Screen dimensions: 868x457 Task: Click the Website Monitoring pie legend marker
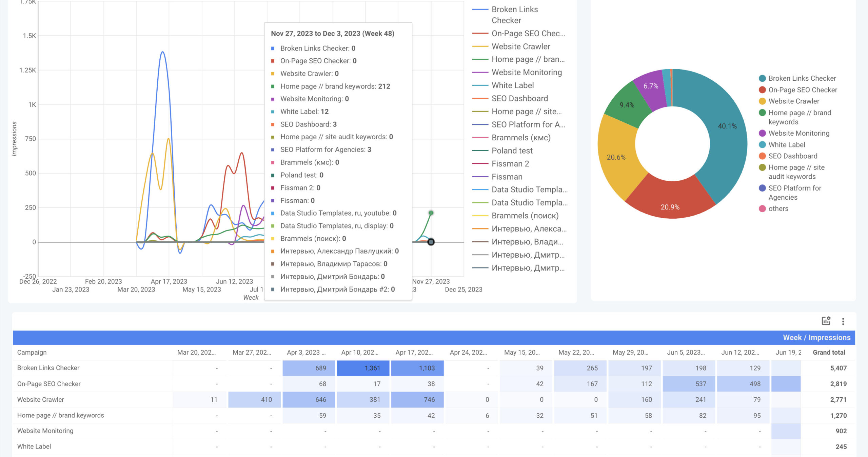pyautogui.click(x=762, y=133)
